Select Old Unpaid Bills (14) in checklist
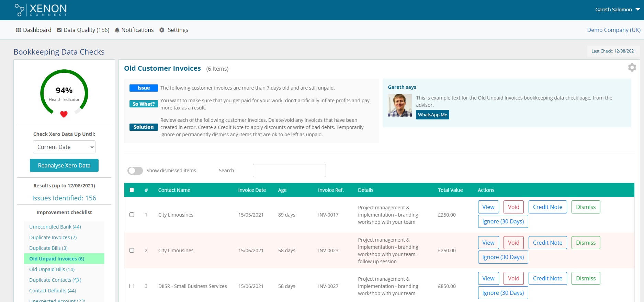This screenshot has height=302, width=644. (x=52, y=269)
